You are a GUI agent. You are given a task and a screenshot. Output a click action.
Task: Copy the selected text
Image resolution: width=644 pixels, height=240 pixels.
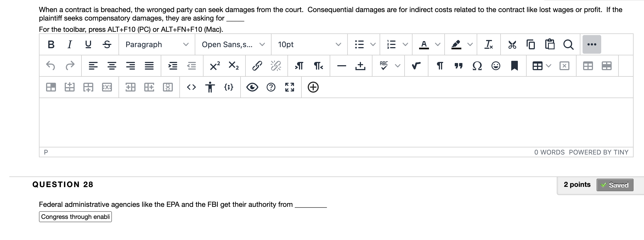tap(531, 44)
